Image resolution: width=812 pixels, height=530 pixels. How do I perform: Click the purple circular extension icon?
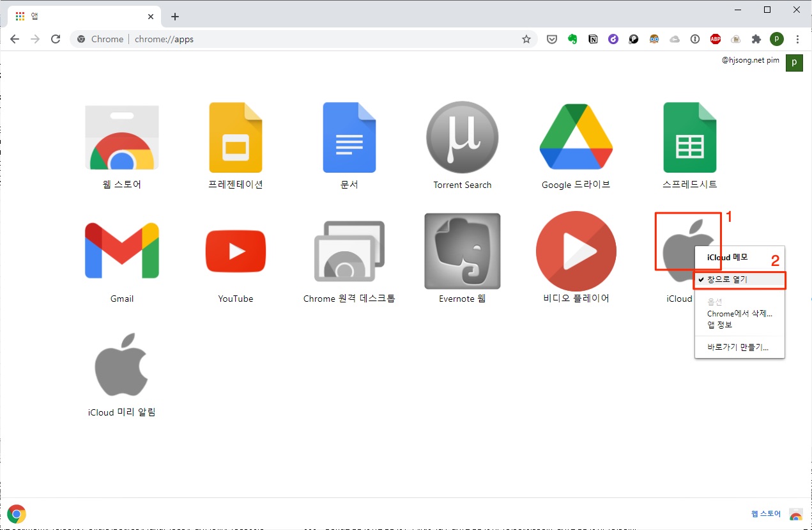click(x=613, y=39)
